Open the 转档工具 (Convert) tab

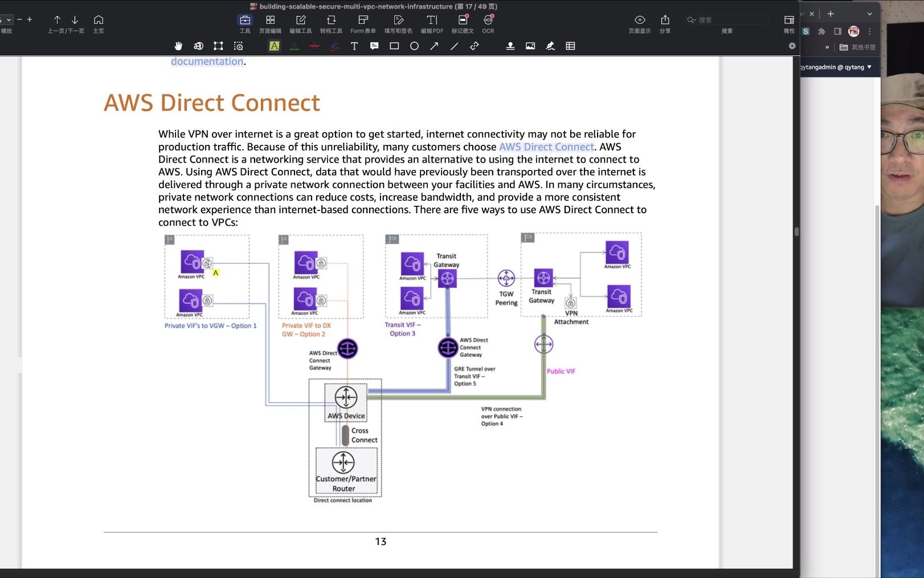click(331, 24)
